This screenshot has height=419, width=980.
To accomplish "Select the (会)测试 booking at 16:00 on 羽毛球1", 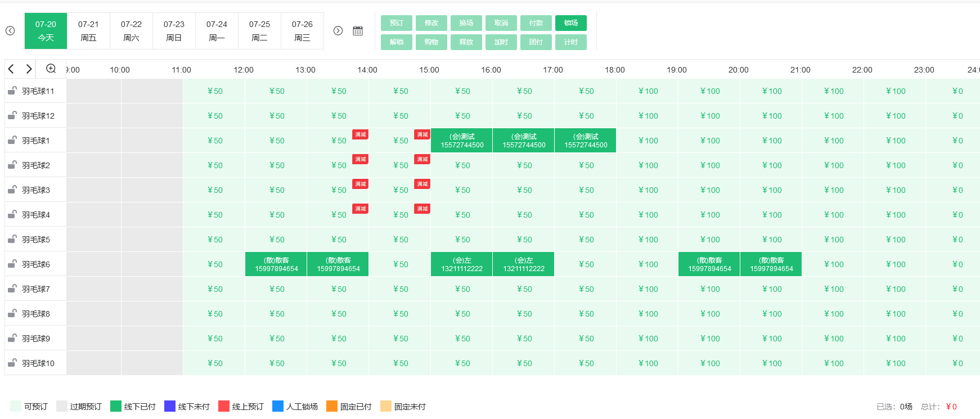I will click(523, 141).
